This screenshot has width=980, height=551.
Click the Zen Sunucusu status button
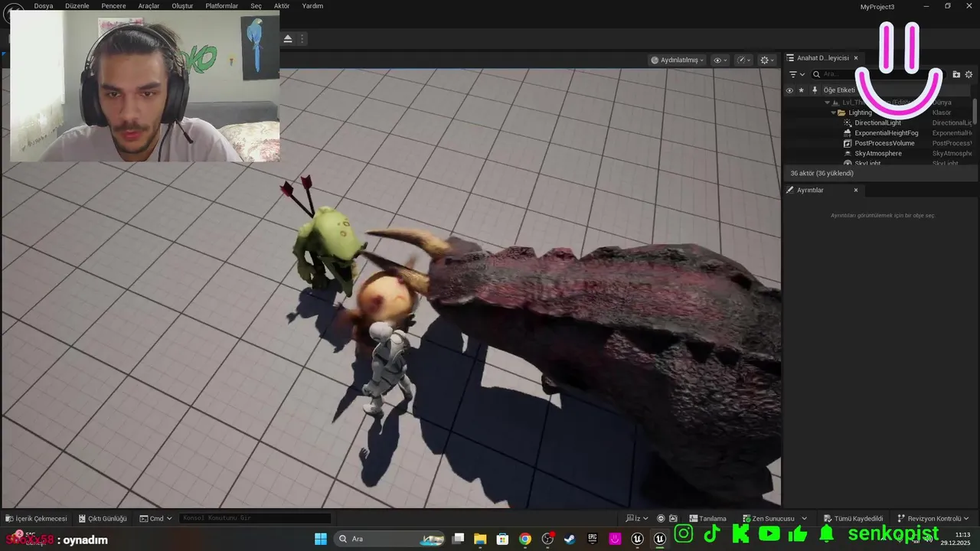pos(768,519)
